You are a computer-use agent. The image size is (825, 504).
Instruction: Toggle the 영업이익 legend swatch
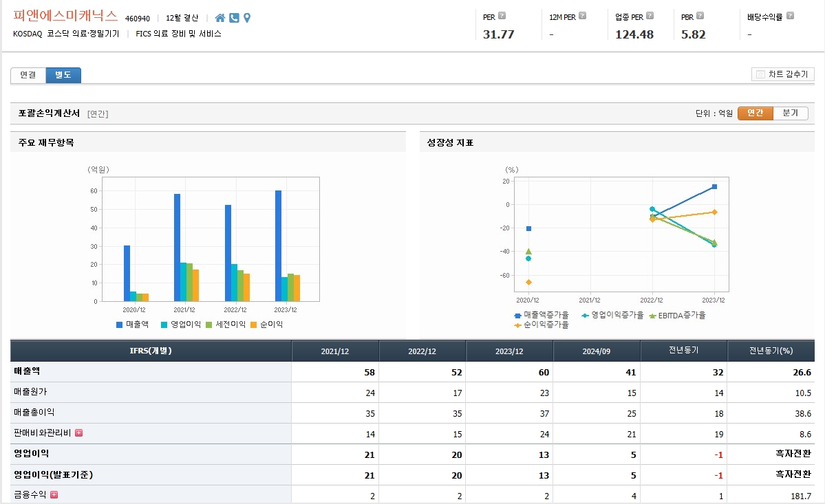(x=164, y=325)
